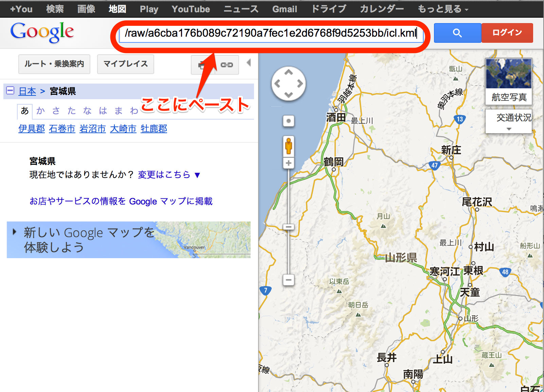Expand 新しい Google マップを体験しよう triangle

(14, 232)
